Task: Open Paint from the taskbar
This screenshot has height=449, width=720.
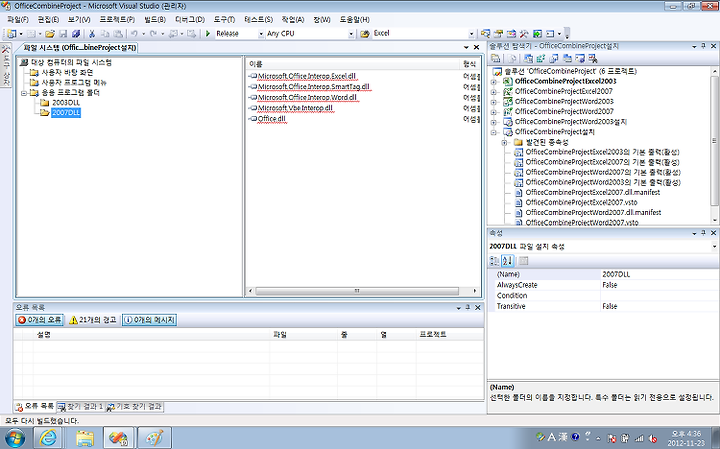Action: click(154, 438)
